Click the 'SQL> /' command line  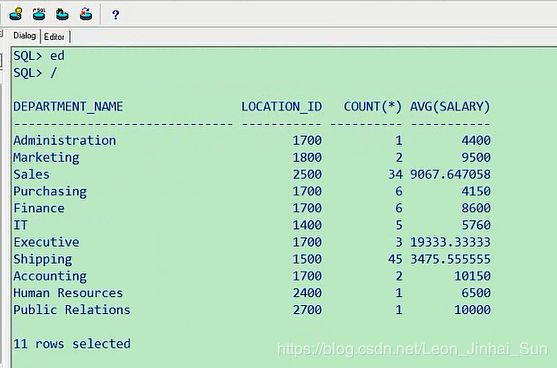35,73
